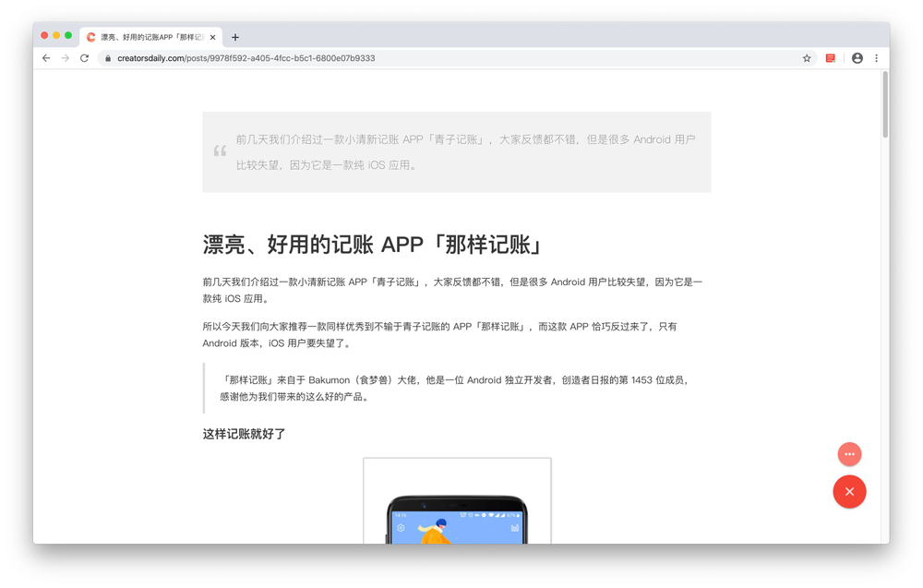923x588 pixels.
Task: Click the page's vertical scrollbar
Action: tap(885, 104)
